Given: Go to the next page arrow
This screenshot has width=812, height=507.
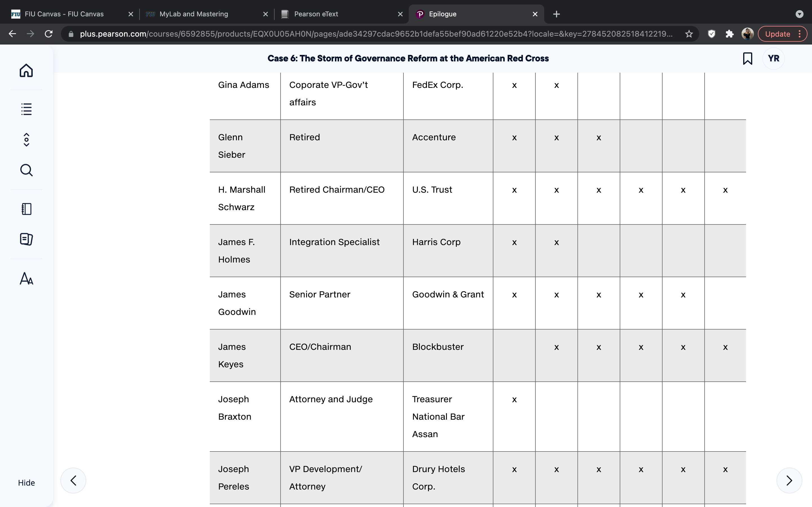Looking at the screenshot, I should tap(789, 481).
